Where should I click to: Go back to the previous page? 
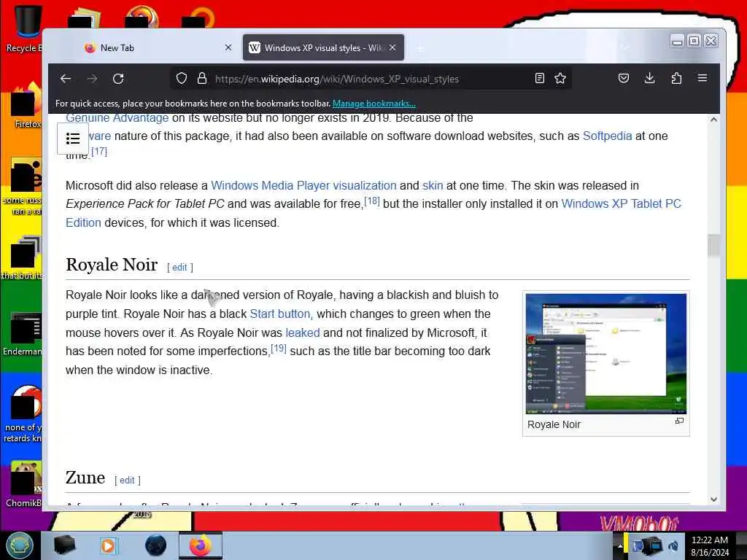click(x=66, y=79)
